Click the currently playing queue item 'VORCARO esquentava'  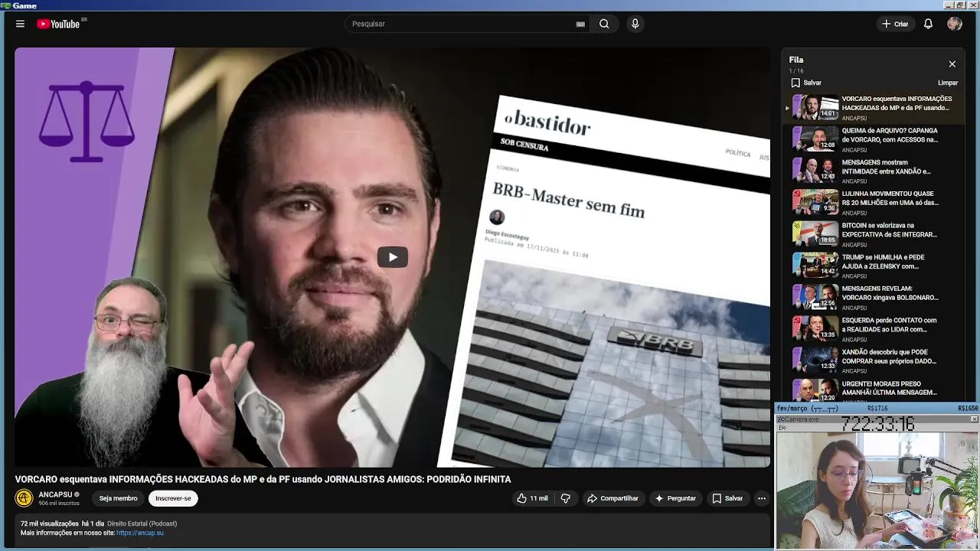[873, 107]
